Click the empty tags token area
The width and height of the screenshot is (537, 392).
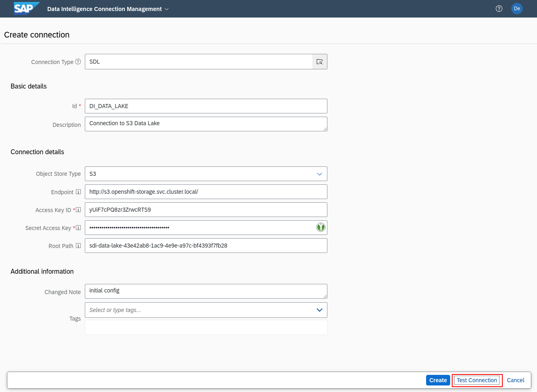(x=206, y=327)
